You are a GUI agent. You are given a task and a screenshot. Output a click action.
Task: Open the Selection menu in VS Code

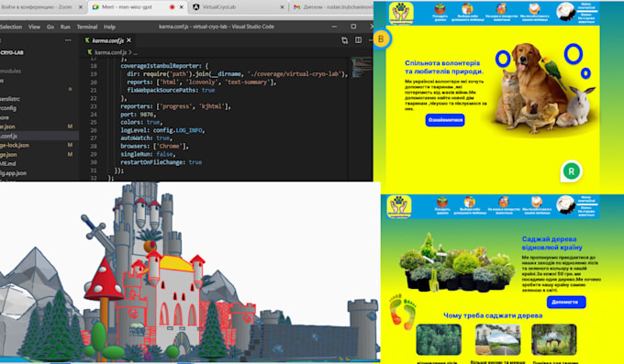[11, 27]
